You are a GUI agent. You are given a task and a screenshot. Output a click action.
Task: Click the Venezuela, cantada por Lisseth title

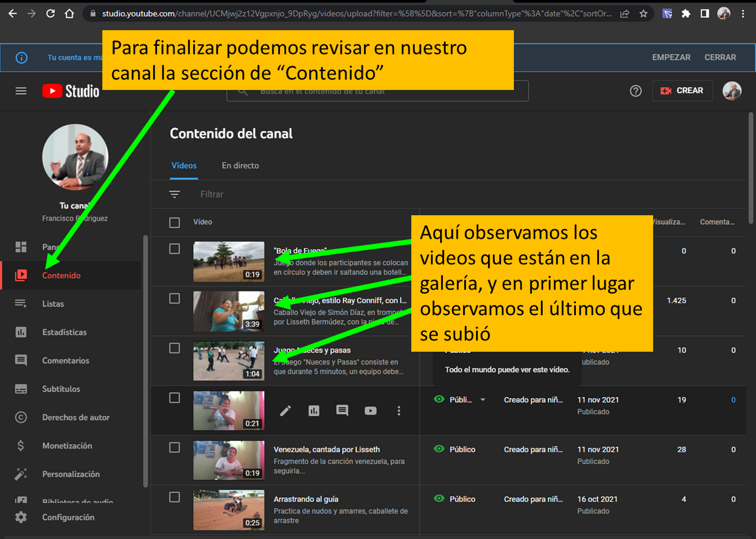click(327, 449)
